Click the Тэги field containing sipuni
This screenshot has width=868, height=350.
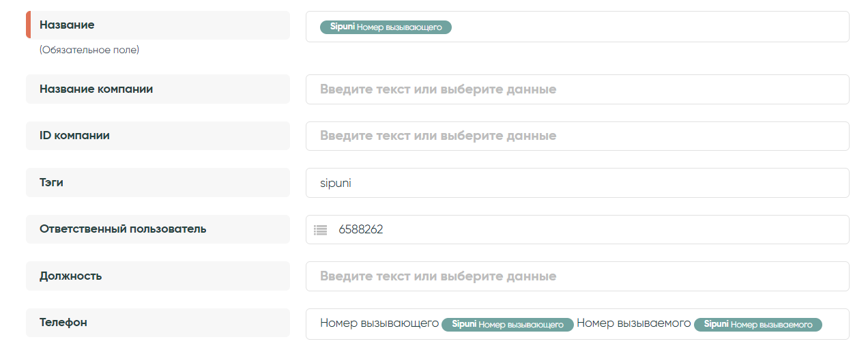click(577, 183)
